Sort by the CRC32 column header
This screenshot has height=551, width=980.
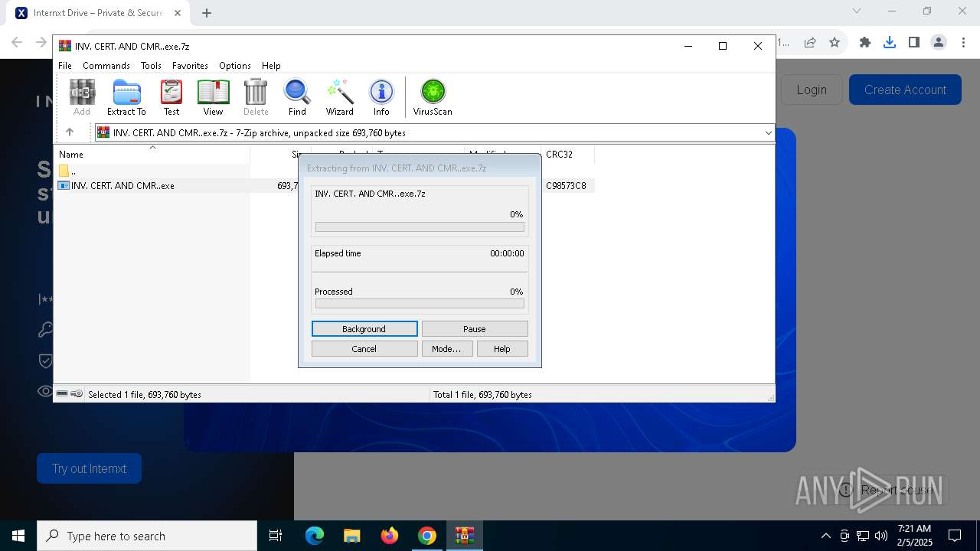567,155
